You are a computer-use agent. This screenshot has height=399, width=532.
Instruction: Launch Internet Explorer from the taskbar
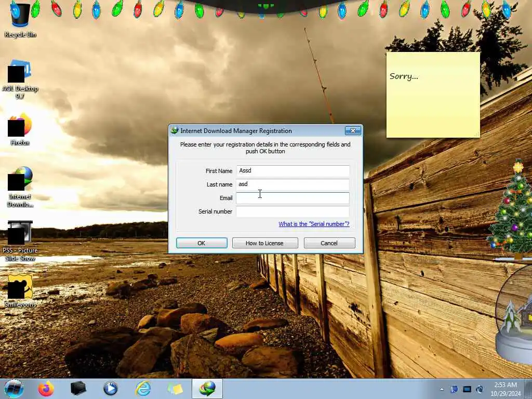[143, 389]
